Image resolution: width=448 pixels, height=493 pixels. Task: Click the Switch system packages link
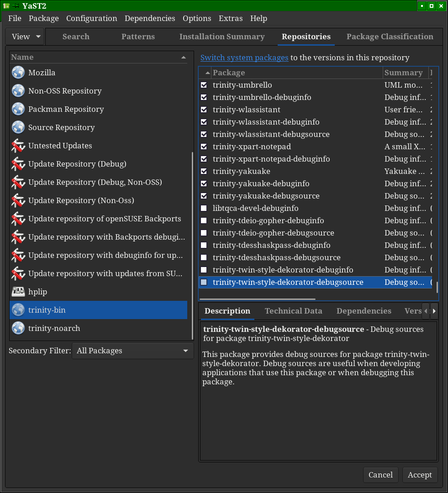244,58
